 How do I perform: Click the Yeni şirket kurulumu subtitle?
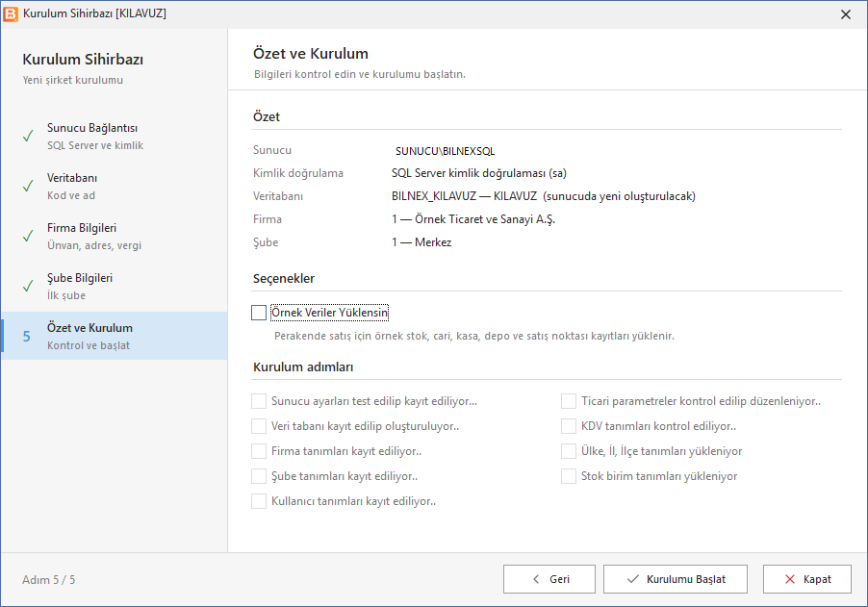pyautogui.click(x=72, y=80)
